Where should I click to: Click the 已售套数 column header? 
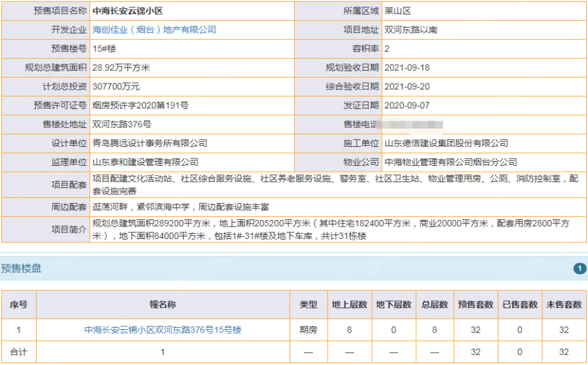point(520,305)
